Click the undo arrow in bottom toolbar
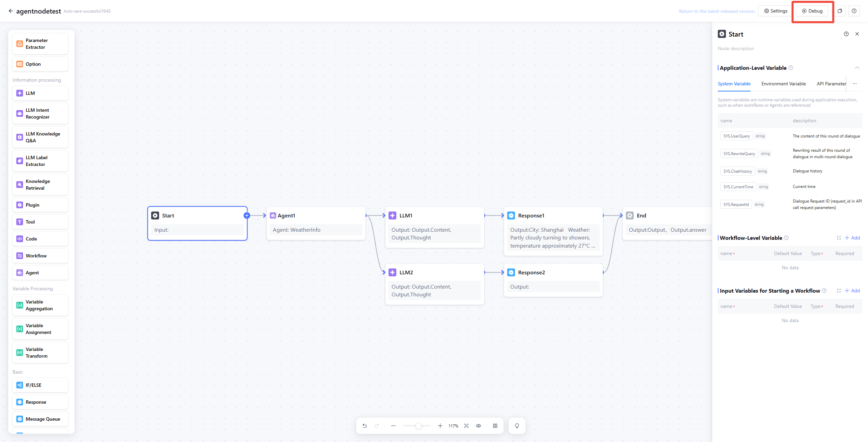Screen dimensions: 868x442 [x=364, y=426]
